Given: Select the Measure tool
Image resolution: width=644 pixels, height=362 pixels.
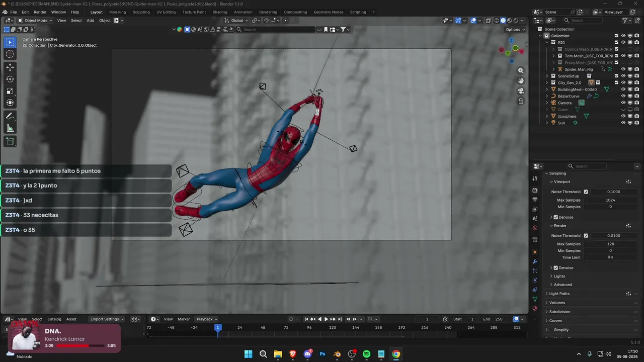Looking at the screenshot, I should pos(10,128).
